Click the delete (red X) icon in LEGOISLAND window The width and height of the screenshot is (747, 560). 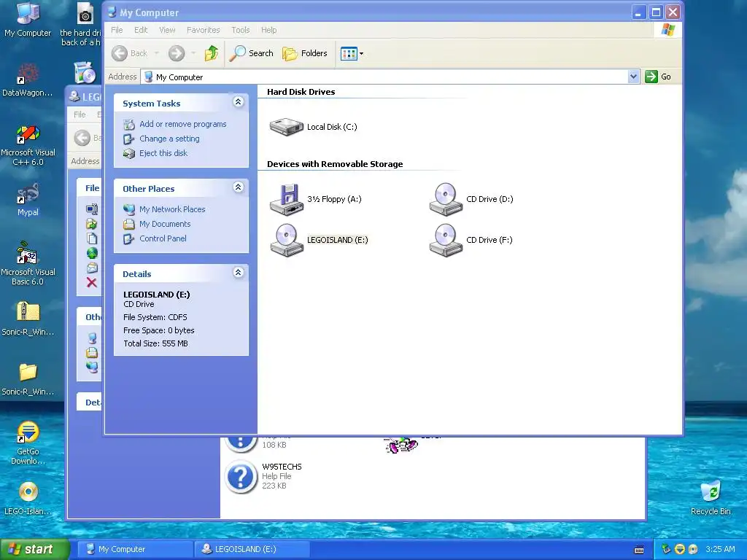click(x=92, y=282)
